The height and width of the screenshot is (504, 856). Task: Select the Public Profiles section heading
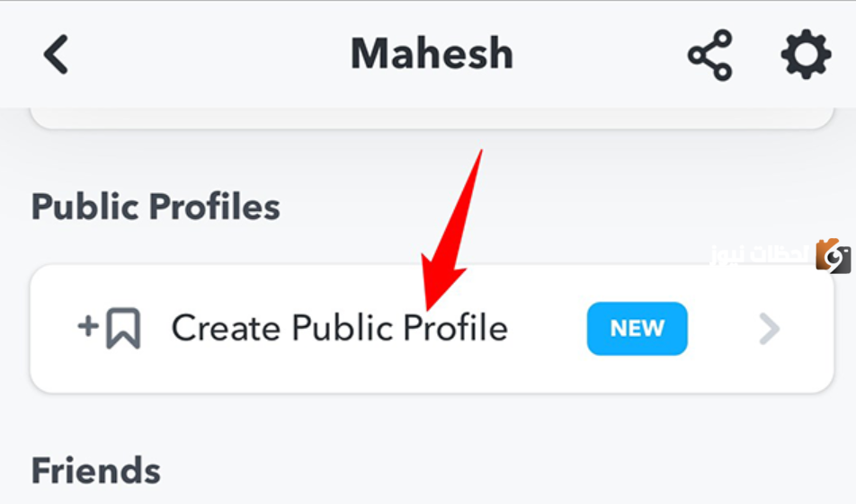click(x=156, y=207)
